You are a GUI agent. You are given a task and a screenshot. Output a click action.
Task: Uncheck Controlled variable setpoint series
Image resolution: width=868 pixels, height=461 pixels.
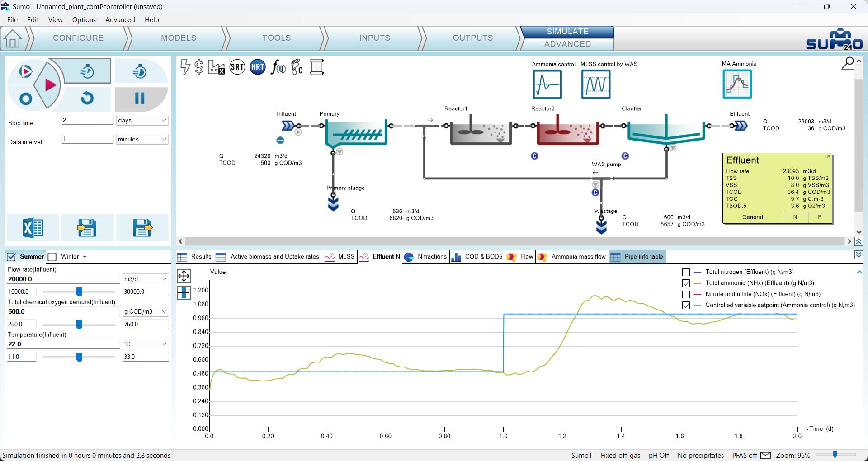(x=686, y=306)
